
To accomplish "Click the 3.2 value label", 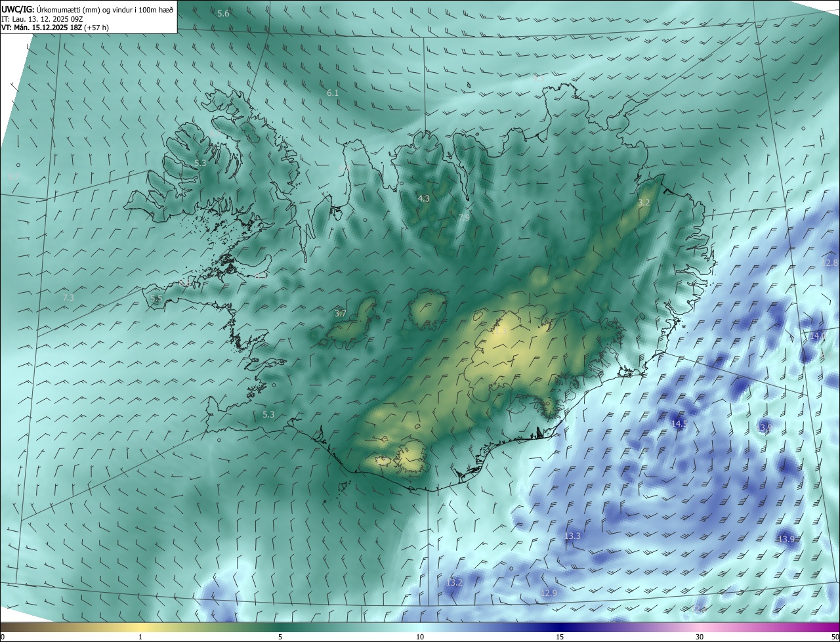I will click(x=644, y=203).
